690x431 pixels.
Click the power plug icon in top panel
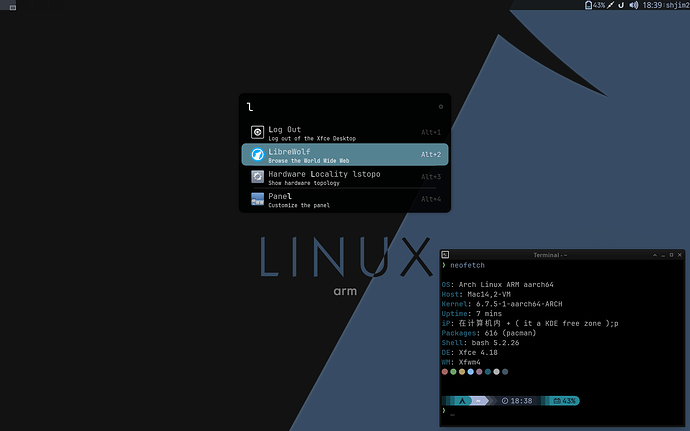(x=610, y=5)
